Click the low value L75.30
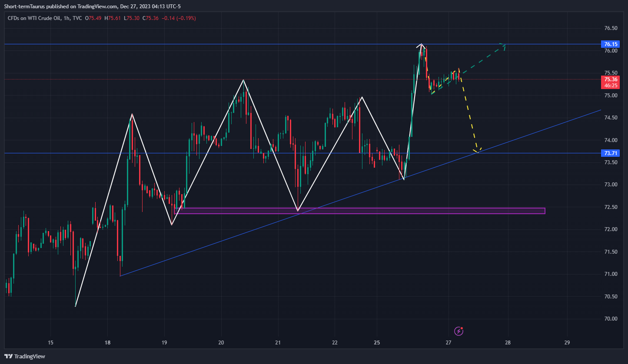Viewport: 628px width, 364px height. click(131, 18)
